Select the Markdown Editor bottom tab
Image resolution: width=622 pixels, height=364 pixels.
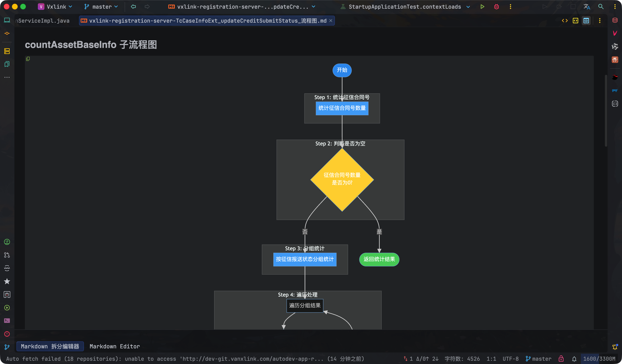[x=115, y=346]
